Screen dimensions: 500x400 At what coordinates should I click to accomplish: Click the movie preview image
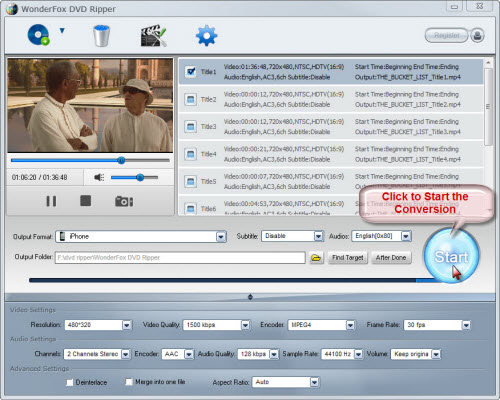[x=90, y=105]
